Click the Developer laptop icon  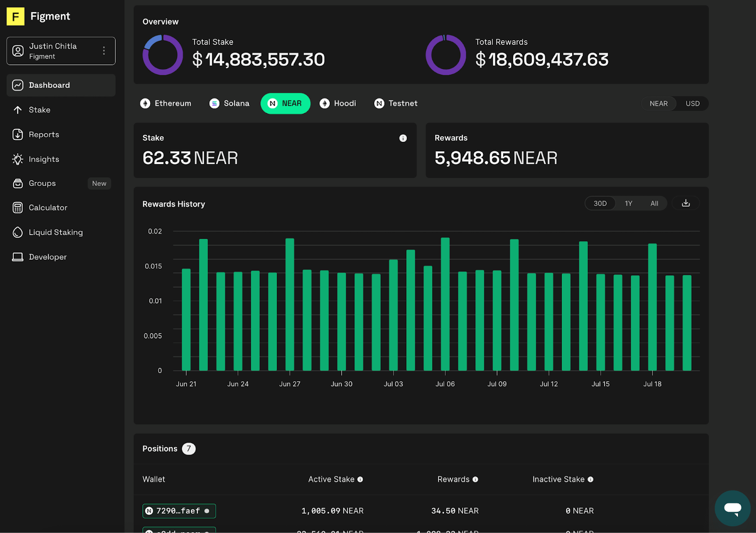point(17,257)
